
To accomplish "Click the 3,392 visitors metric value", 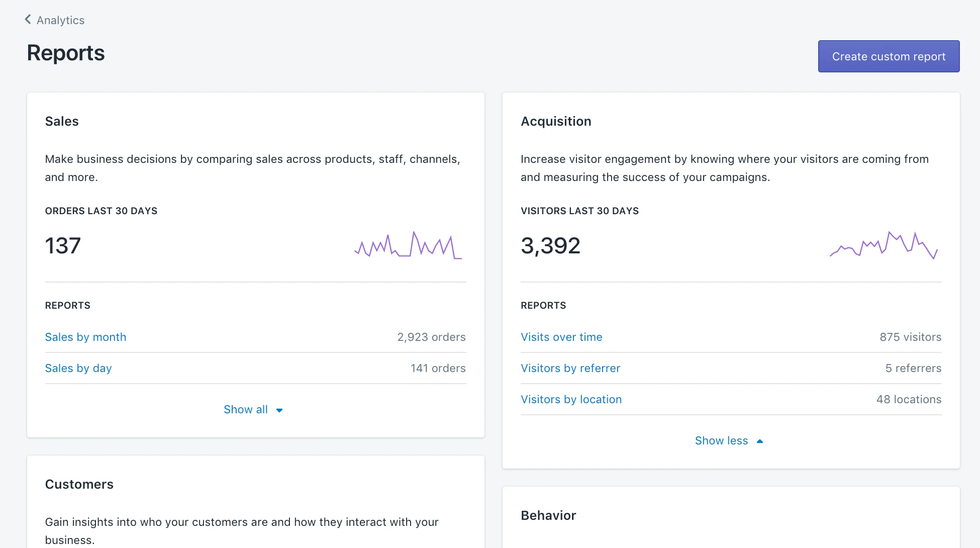I will [550, 245].
